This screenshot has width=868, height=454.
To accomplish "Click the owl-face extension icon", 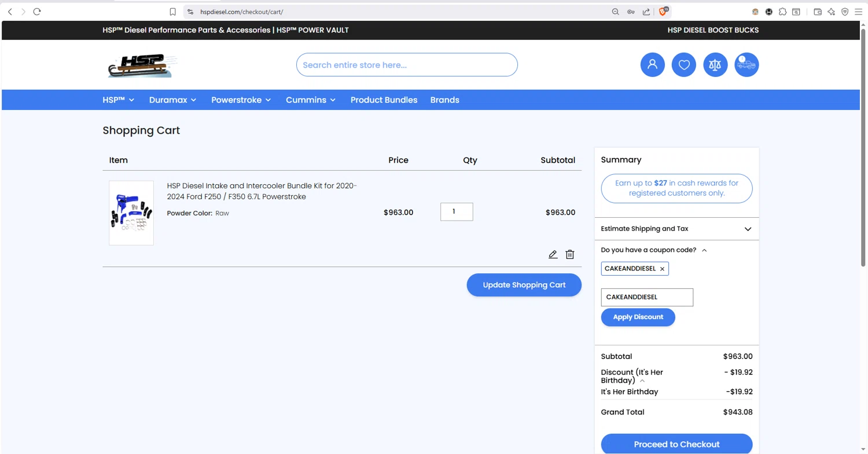I will pos(755,12).
